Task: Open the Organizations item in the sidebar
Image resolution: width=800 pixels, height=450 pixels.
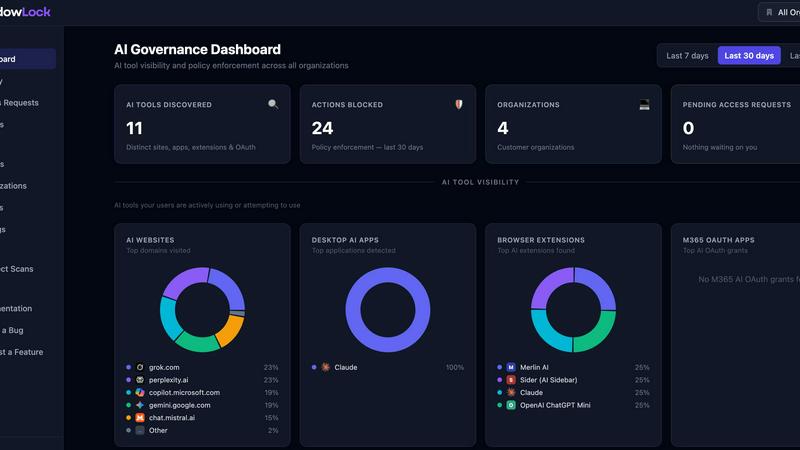Action: point(14,186)
